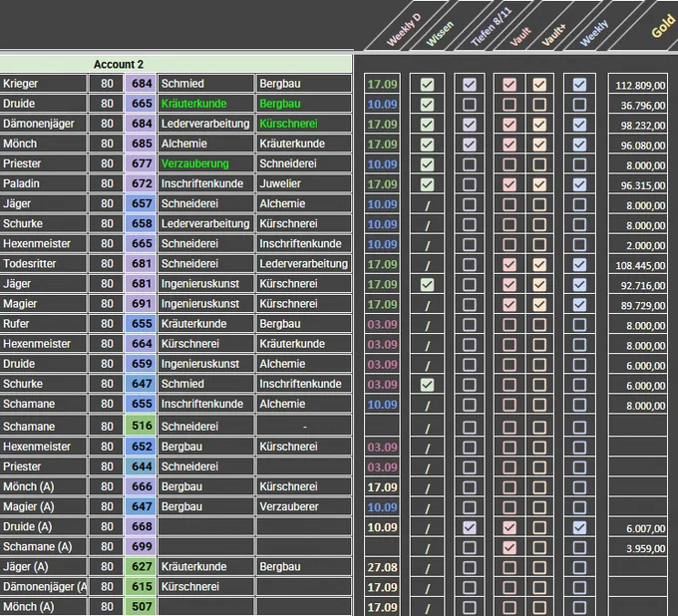Click date 17.09 in the Krieger row
Screen dimensions: 678x616
382,84
